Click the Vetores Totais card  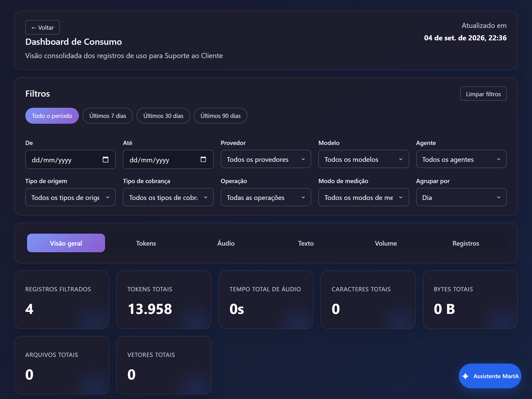pos(164,365)
